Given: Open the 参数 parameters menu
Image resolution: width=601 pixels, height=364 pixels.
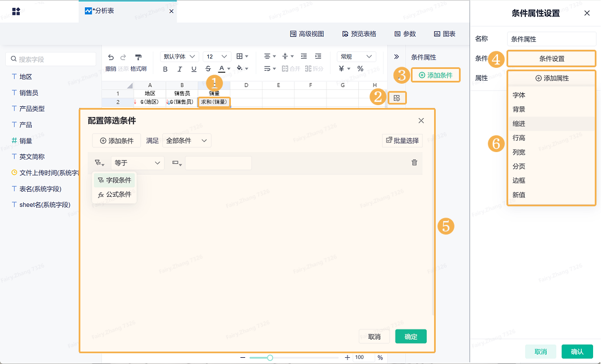Looking at the screenshot, I should (x=405, y=34).
